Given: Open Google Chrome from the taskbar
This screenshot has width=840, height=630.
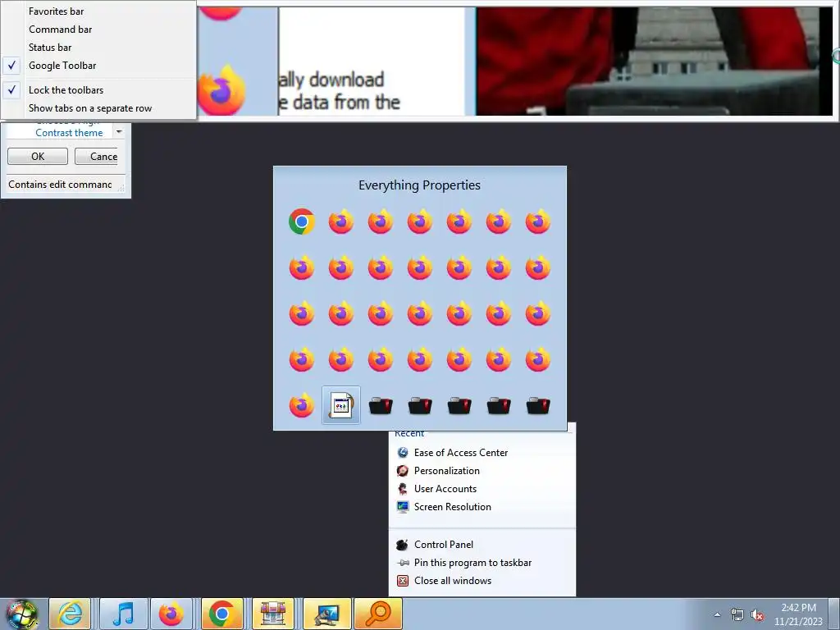Looking at the screenshot, I should click(x=222, y=614).
